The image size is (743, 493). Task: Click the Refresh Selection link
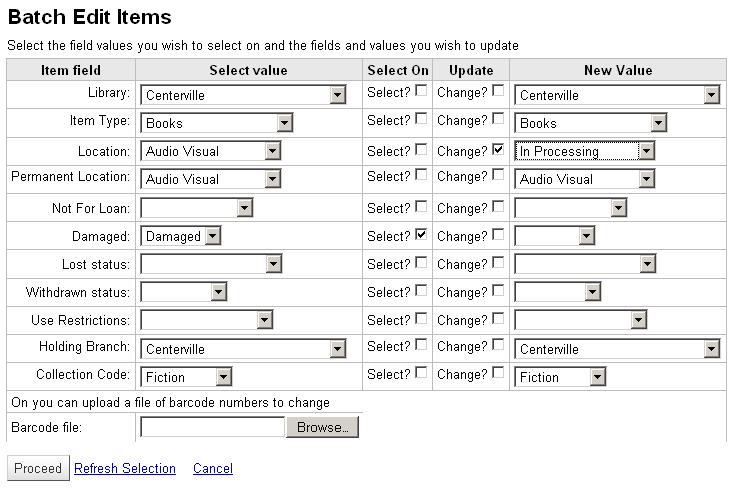[x=125, y=469]
